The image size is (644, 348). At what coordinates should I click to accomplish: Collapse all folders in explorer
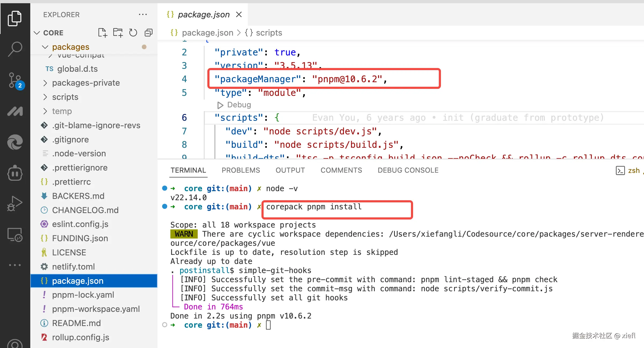coord(148,33)
